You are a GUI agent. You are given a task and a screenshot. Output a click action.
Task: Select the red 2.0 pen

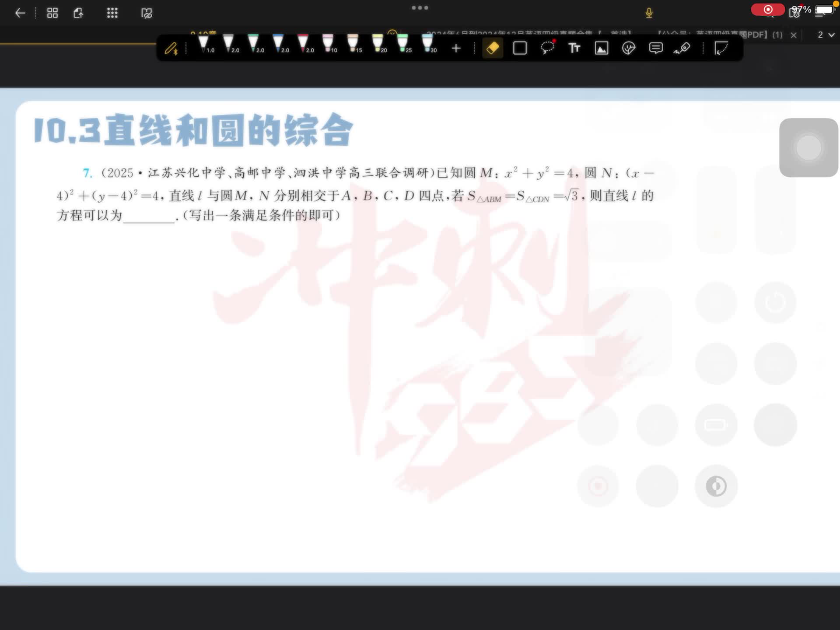point(303,44)
